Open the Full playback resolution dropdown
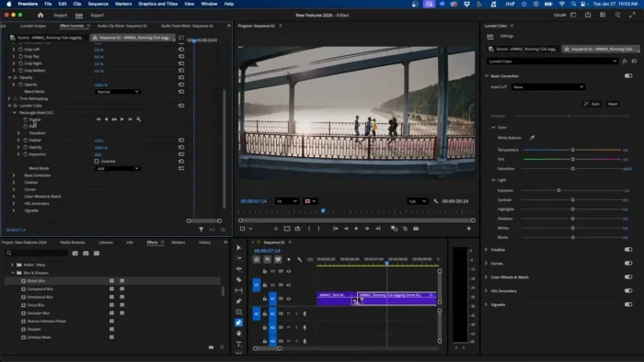 coord(418,201)
